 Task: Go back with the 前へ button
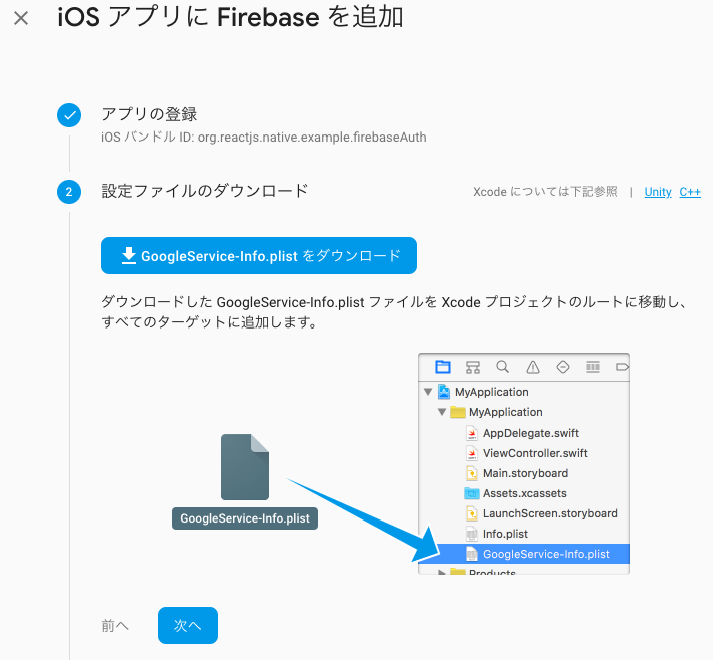(115, 625)
